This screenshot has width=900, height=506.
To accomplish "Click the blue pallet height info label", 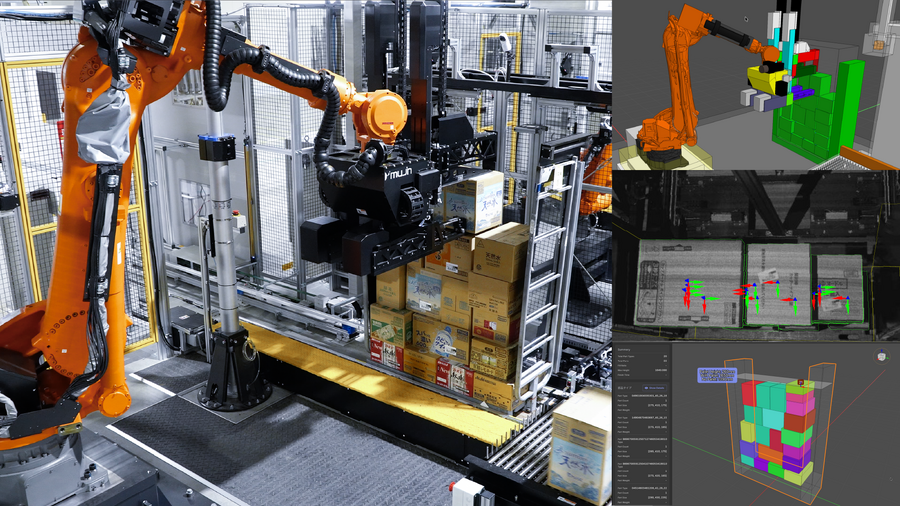I will 717,375.
